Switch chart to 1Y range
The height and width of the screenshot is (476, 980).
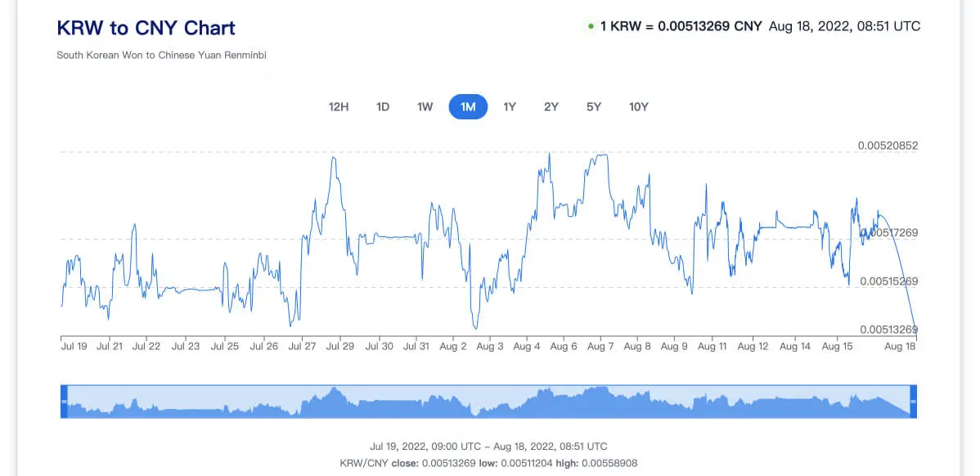(x=510, y=107)
